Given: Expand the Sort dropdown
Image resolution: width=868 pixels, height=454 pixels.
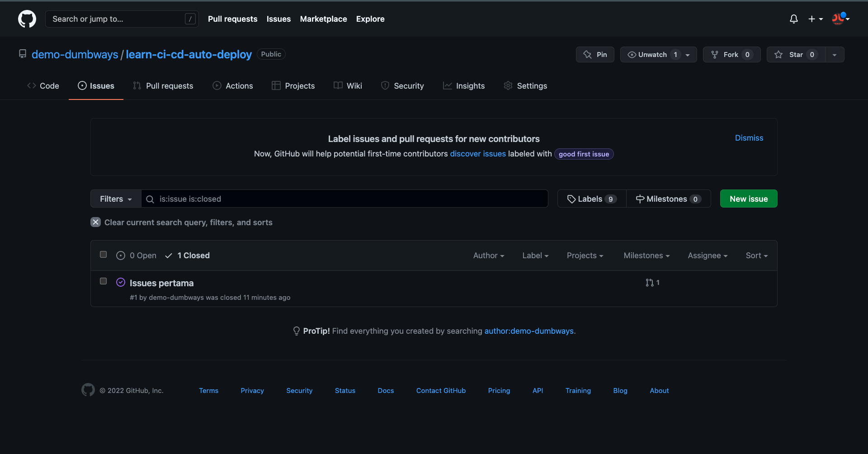Looking at the screenshot, I should click(x=756, y=255).
